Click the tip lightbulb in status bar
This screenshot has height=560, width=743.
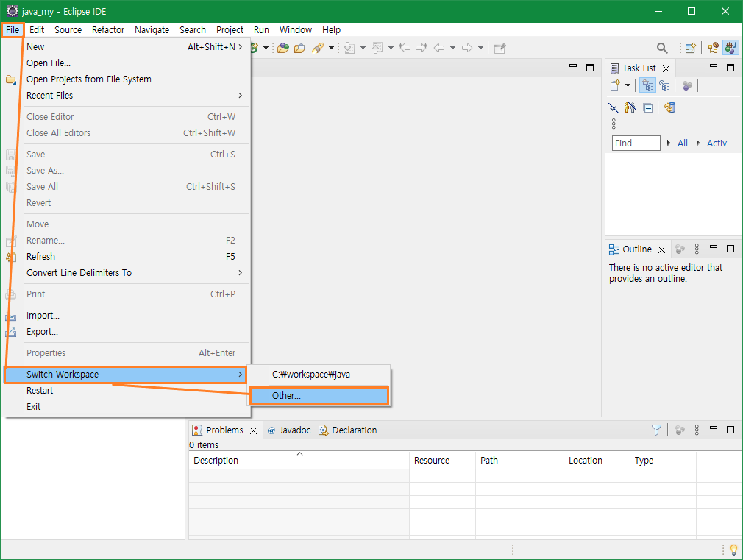coord(733,550)
